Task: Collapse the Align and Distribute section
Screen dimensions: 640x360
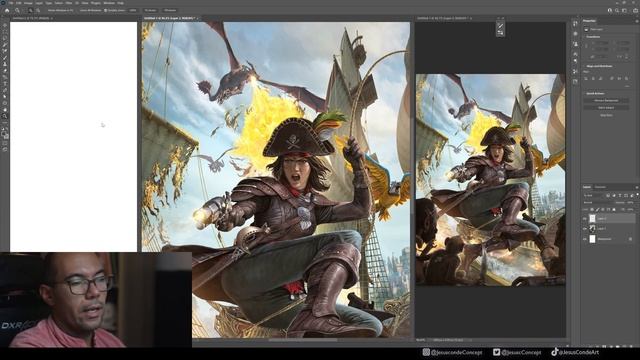Action: 584,66
